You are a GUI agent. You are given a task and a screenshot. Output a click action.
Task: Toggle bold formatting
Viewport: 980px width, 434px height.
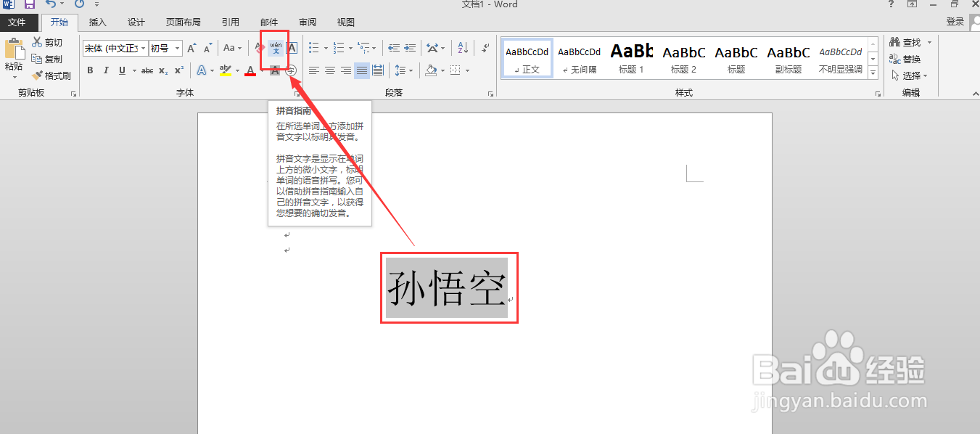90,70
